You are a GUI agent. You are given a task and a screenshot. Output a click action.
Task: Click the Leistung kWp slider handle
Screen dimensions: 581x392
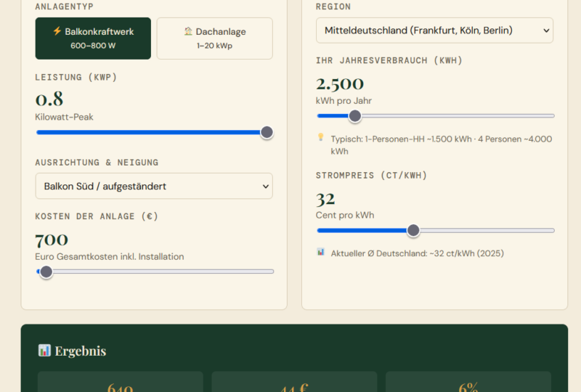[x=267, y=132]
